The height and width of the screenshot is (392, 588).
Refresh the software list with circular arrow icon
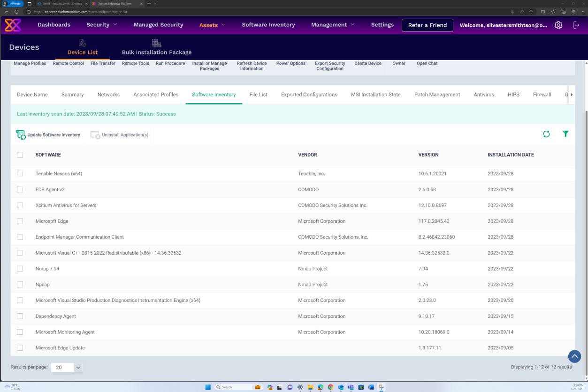coord(546,134)
